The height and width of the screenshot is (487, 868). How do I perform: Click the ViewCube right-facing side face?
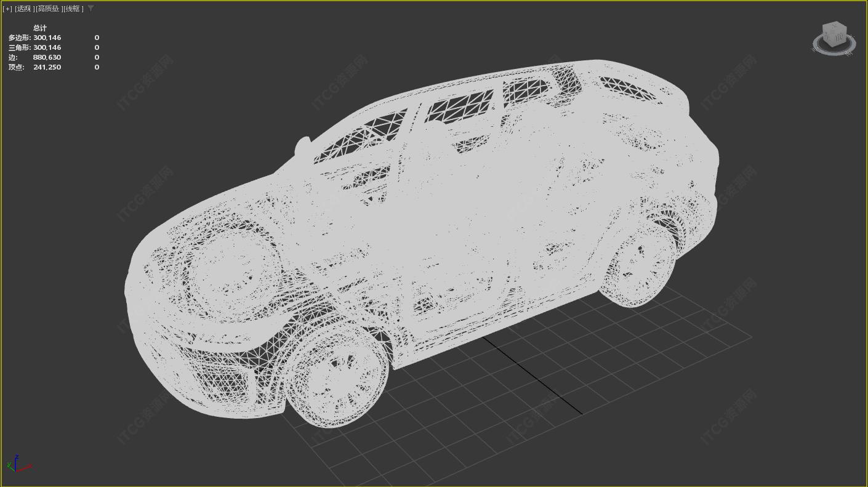[841, 37]
